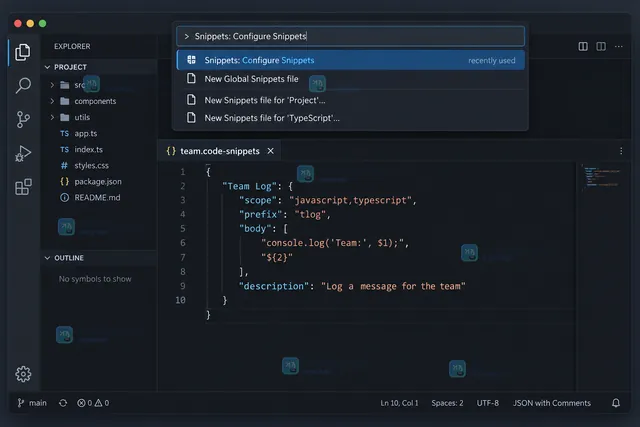Click the file icon of New Global Snippets file
640x427 pixels.
pos(191,78)
